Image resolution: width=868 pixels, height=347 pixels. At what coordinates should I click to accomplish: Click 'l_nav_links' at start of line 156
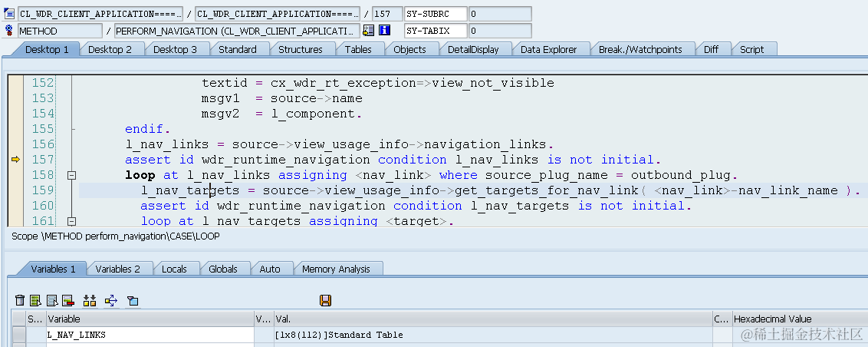coord(167,144)
